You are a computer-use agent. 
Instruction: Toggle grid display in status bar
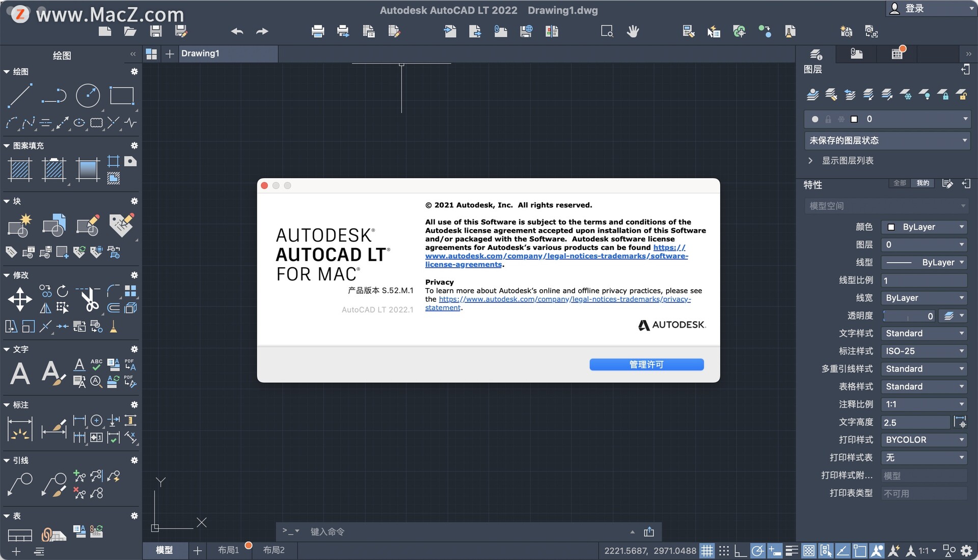(707, 551)
